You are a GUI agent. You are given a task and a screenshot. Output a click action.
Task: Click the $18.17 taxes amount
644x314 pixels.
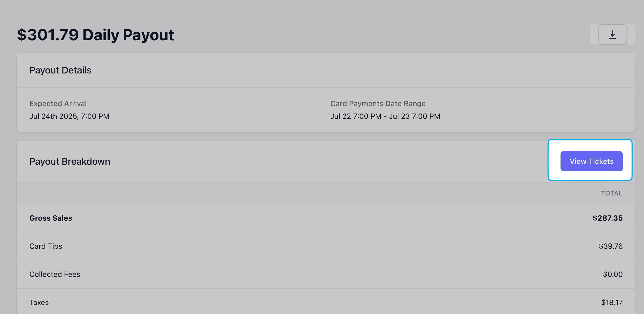(x=612, y=302)
